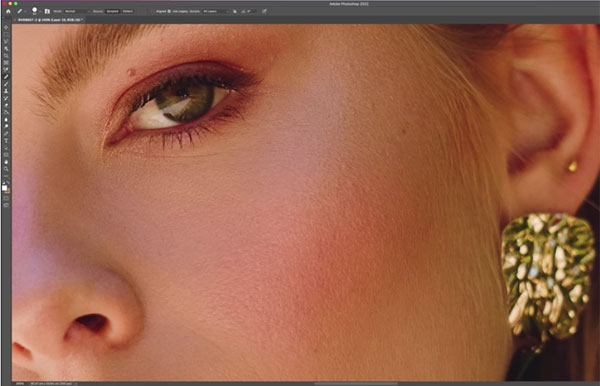Go to the Photoshop Home screen
The height and width of the screenshot is (386, 600).
pyautogui.click(x=8, y=11)
